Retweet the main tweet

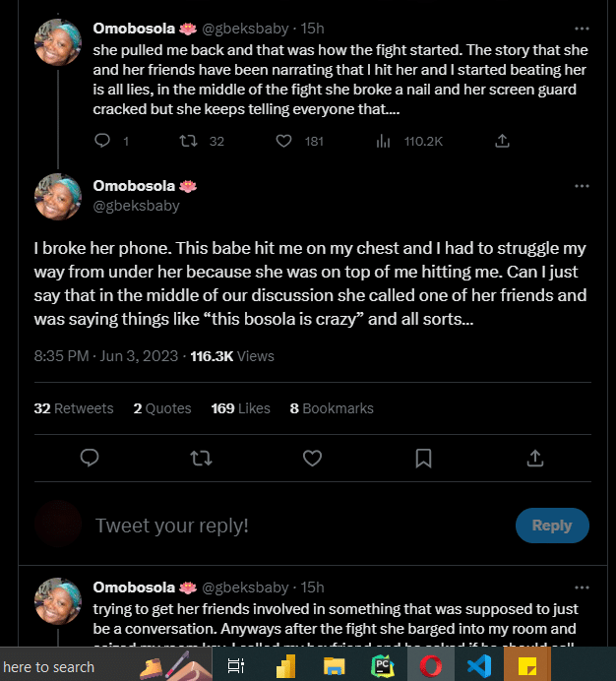[x=200, y=458]
